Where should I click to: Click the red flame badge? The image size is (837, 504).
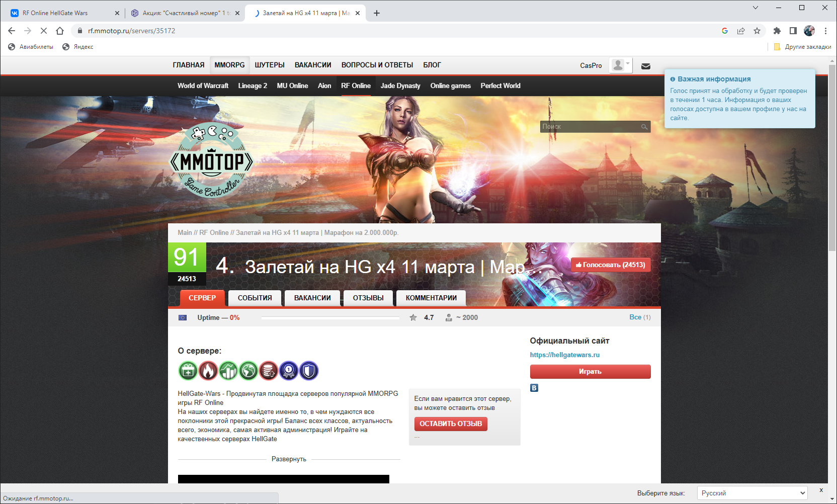point(208,371)
